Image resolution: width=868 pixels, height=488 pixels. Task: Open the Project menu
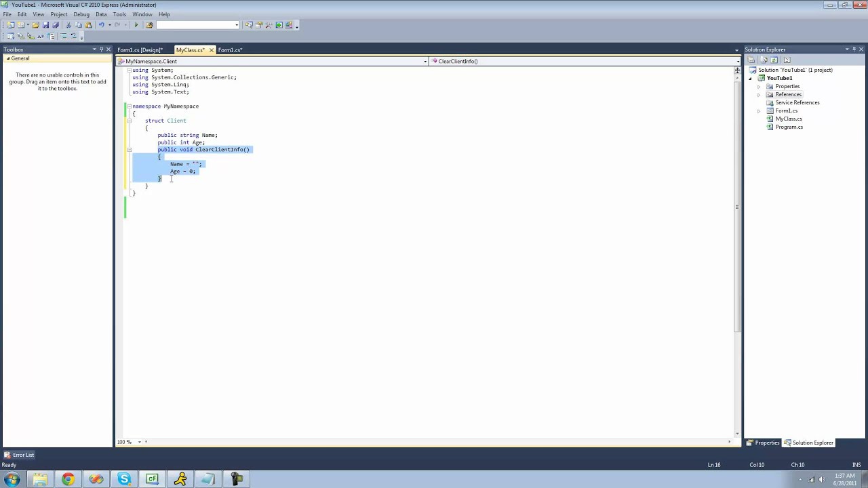tap(59, 14)
